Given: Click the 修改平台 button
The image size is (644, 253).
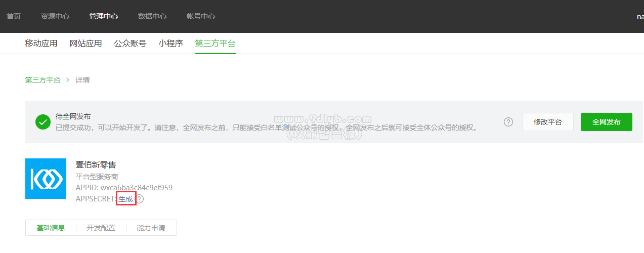Looking at the screenshot, I should pos(548,122).
